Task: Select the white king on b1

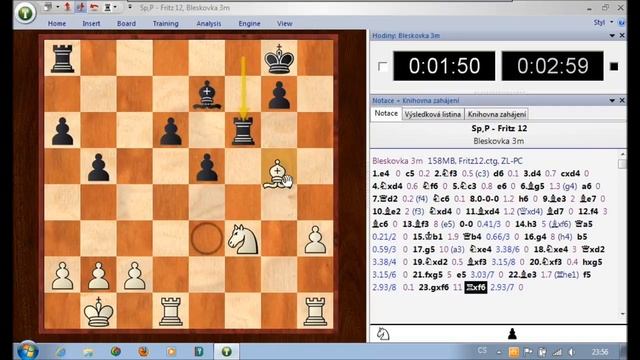Action: click(98, 311)
